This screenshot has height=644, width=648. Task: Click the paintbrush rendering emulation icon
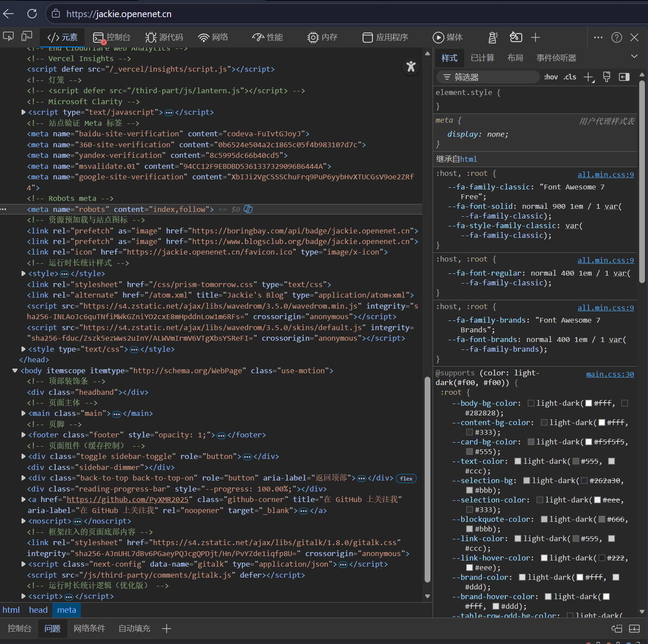click(607, 77)
